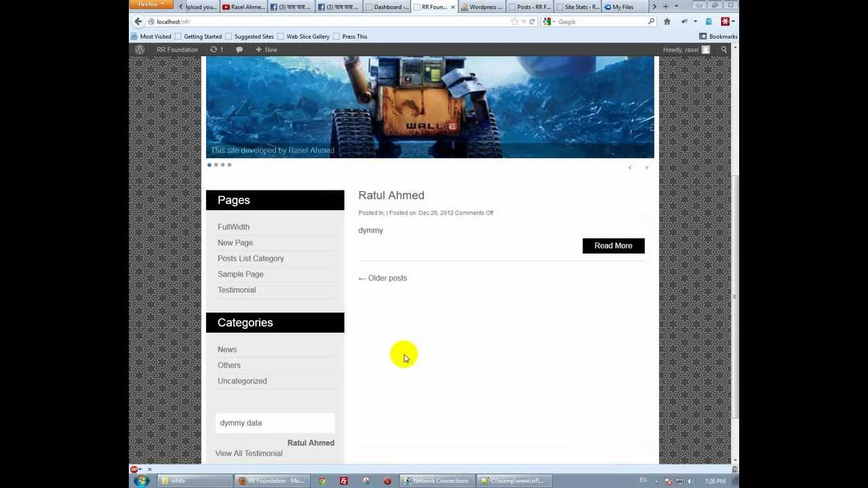Focus the Google search field
The width and height of the screenshot is (868, 488).
point(601,22)
